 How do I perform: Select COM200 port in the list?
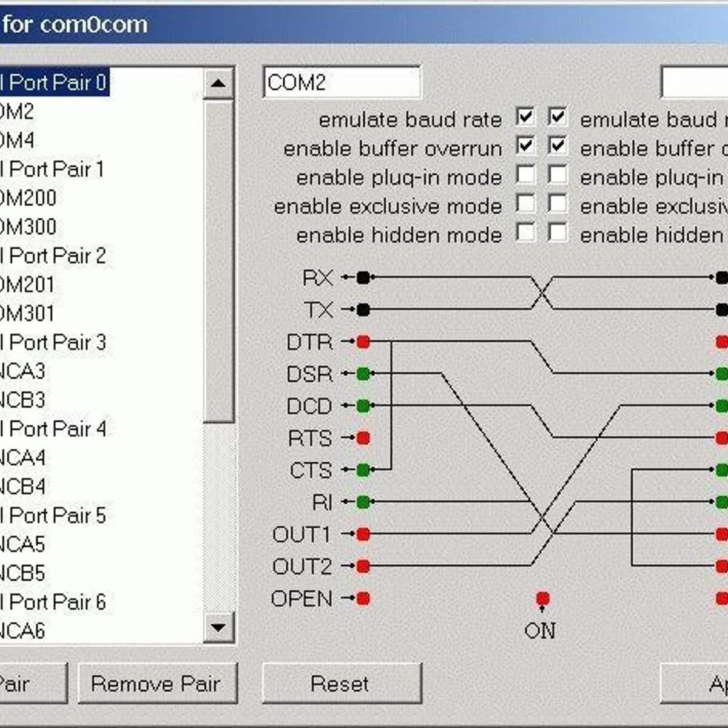pyautogui.click(x=28, y=198)
